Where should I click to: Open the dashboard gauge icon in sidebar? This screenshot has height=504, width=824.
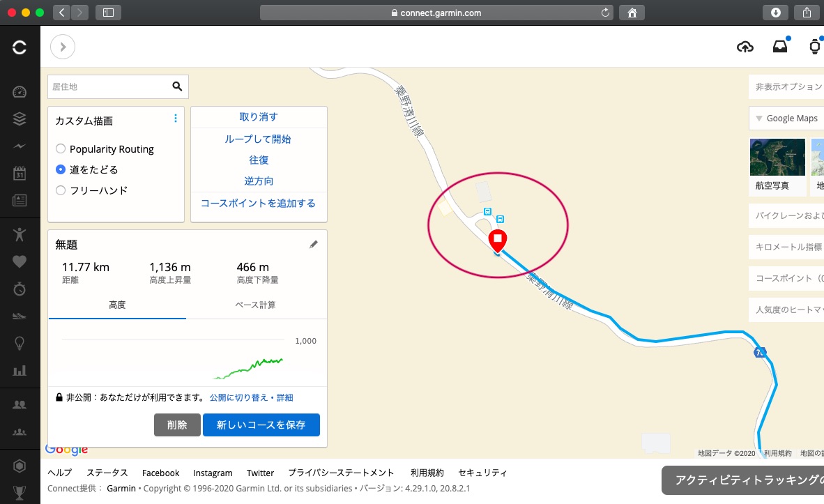20,92
